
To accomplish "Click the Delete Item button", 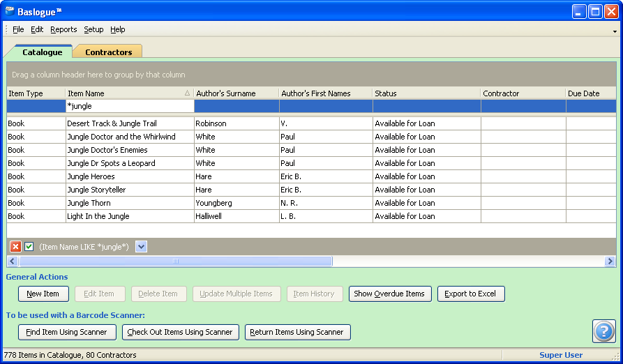I will click(x=159, y=294).
